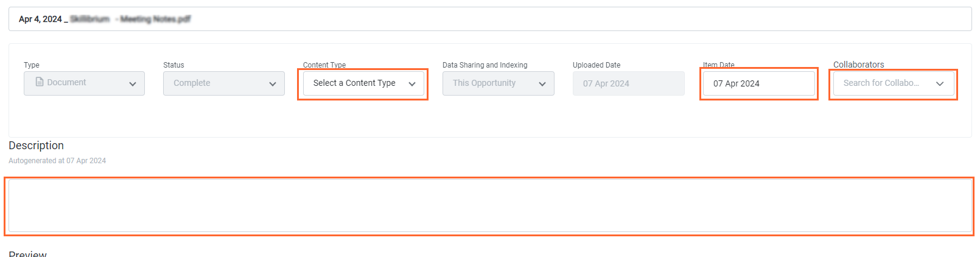Click the Type dropdown chevron arrow
The width and height of the screenshot is (980, 257).
coord(133,84)
